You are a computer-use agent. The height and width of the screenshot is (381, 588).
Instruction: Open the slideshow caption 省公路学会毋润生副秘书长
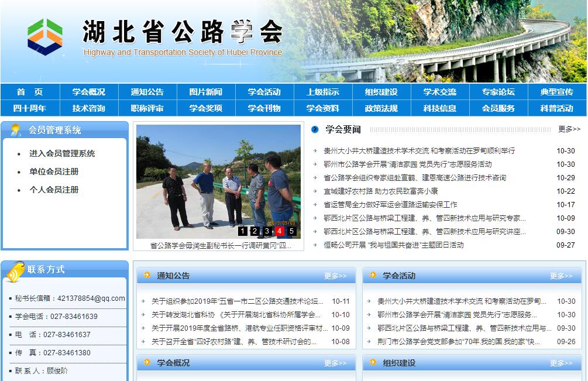click(221, 246)
